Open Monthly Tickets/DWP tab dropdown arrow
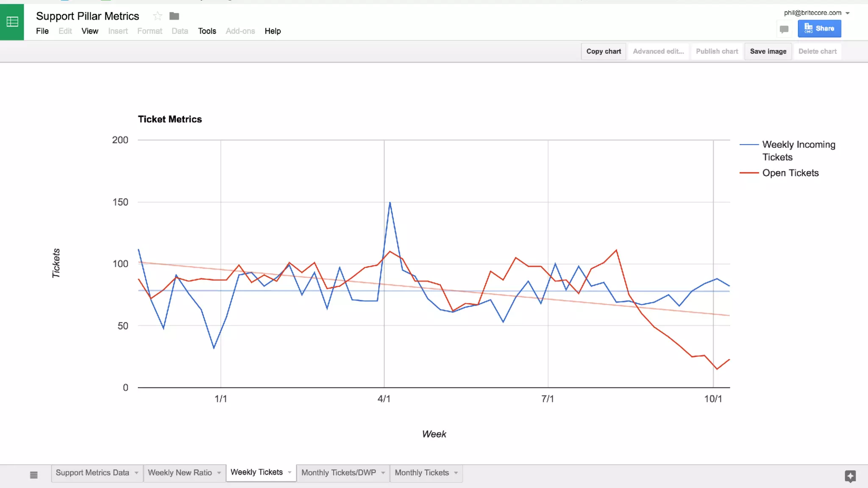This screenshot has height=488, width=868. click(383, 473)
